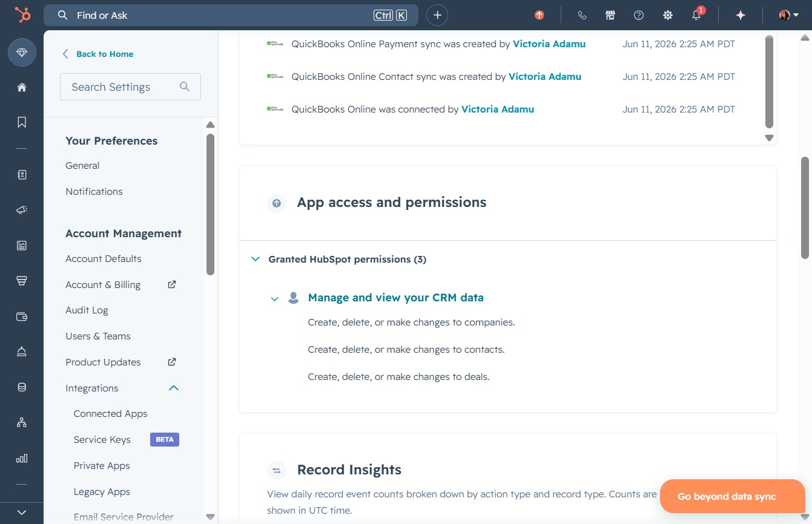Collapse the Integrations menu section
Viewport: 812px width, 524px height.
[173, 388]
